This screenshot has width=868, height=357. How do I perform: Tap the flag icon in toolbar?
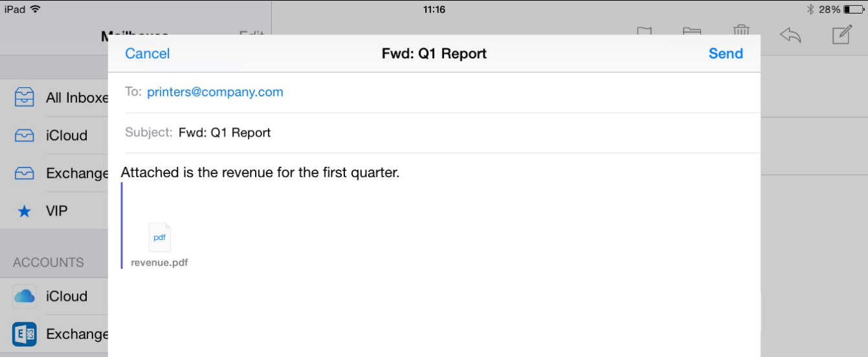643,31
